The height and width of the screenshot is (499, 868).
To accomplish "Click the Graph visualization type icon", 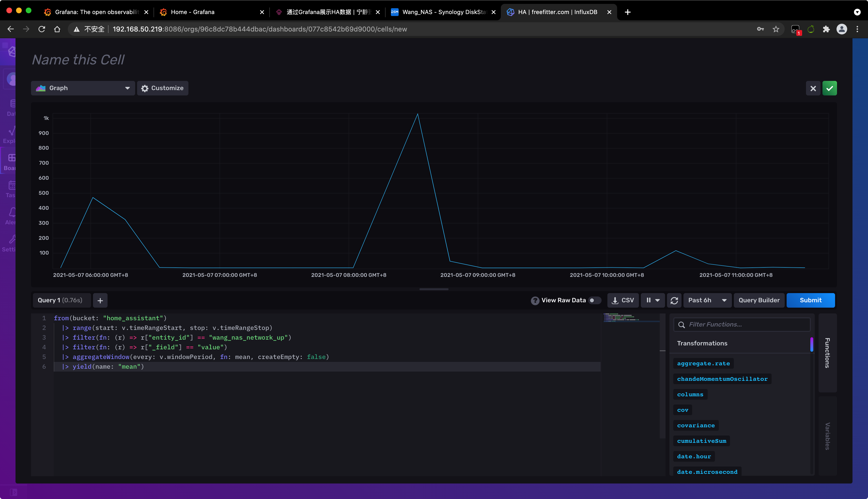I will [41, 88].
